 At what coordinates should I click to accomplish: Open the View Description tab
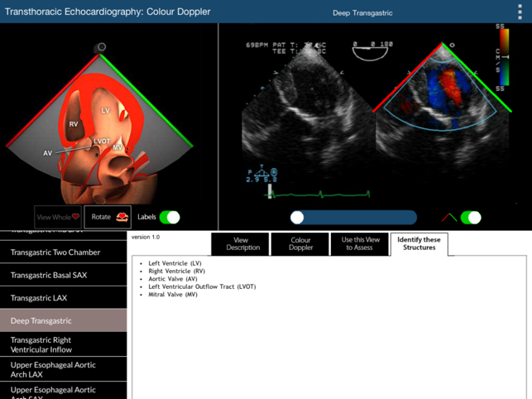point(241,244)
